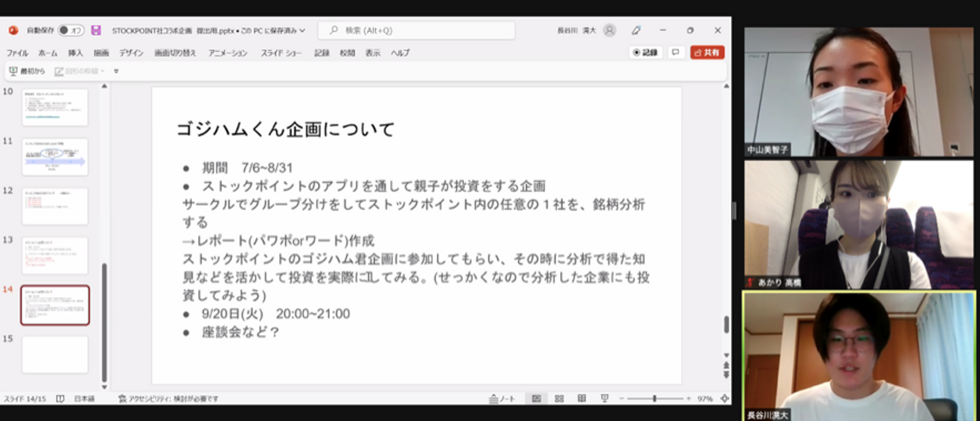
Task: Click the PowerPoint app logo icon
Action: click(13, 30)
